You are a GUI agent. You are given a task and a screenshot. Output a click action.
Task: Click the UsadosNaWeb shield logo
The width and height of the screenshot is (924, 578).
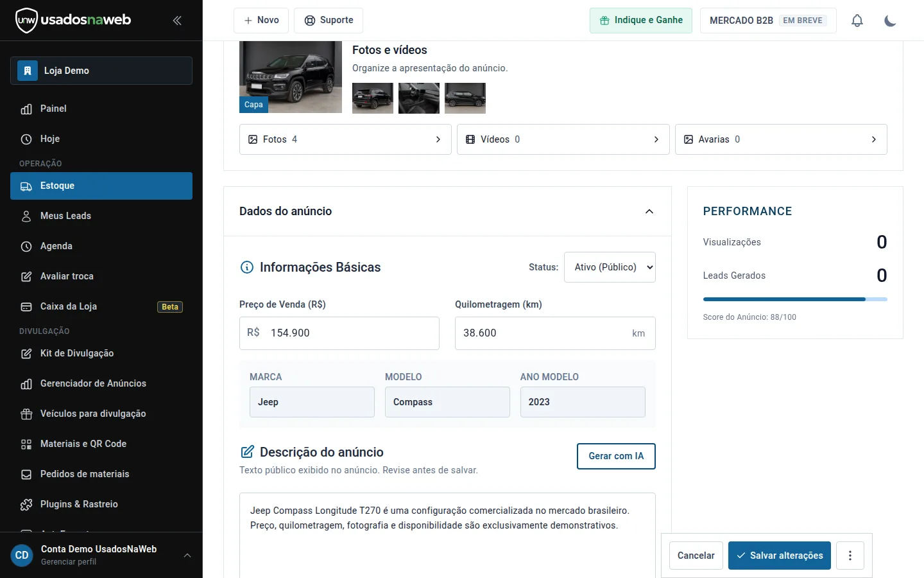point(26,21)
